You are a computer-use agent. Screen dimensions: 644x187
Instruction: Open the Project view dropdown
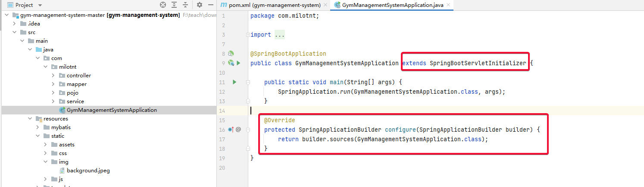pyautogui.click(x=40, y=5)
